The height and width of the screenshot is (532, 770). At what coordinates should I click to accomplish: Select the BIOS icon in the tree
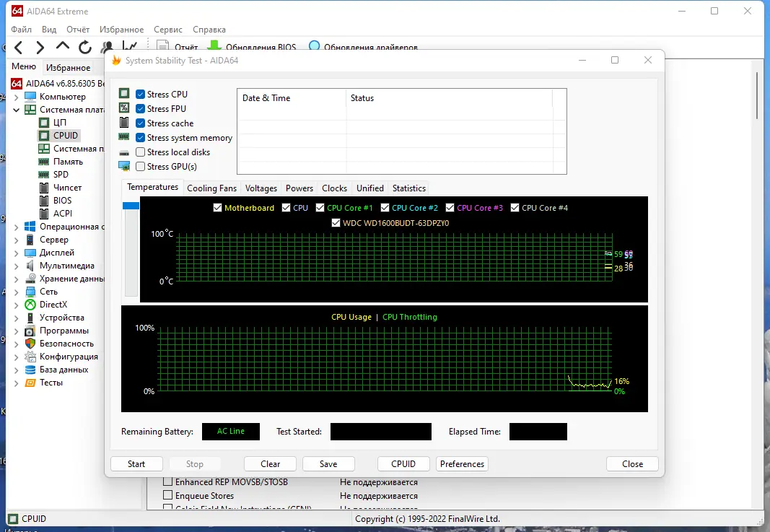click(44, 201)
